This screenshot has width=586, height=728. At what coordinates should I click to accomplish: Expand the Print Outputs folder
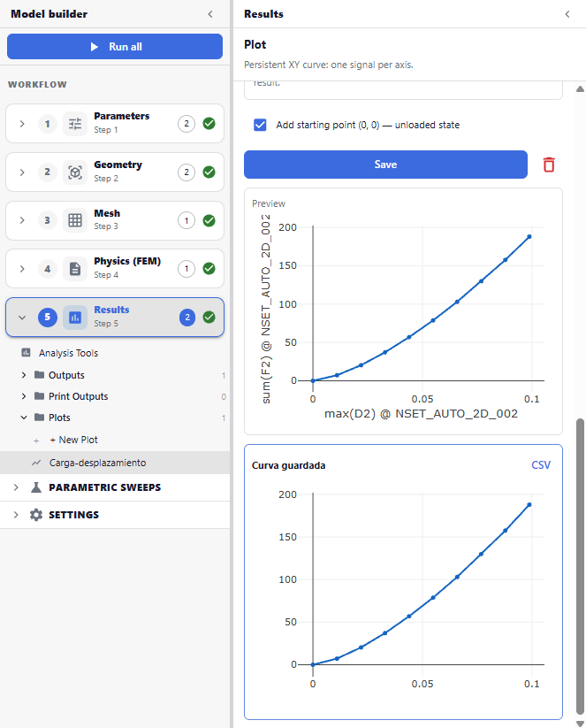(24, 396)
